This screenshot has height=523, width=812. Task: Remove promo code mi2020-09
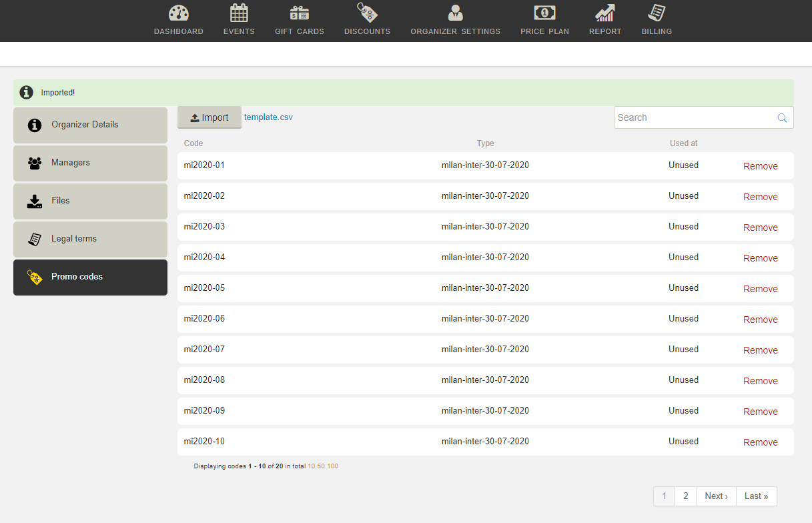point(761,412)
